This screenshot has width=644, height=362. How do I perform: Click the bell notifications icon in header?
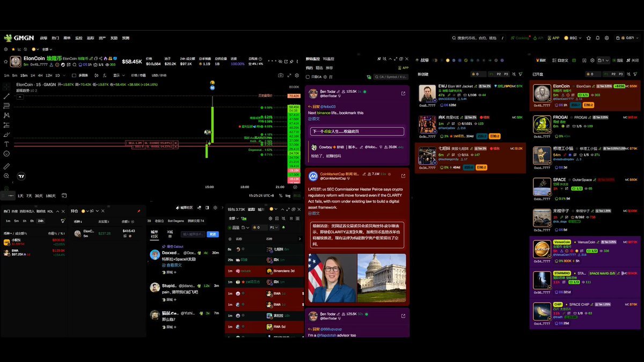click(598, 38)
